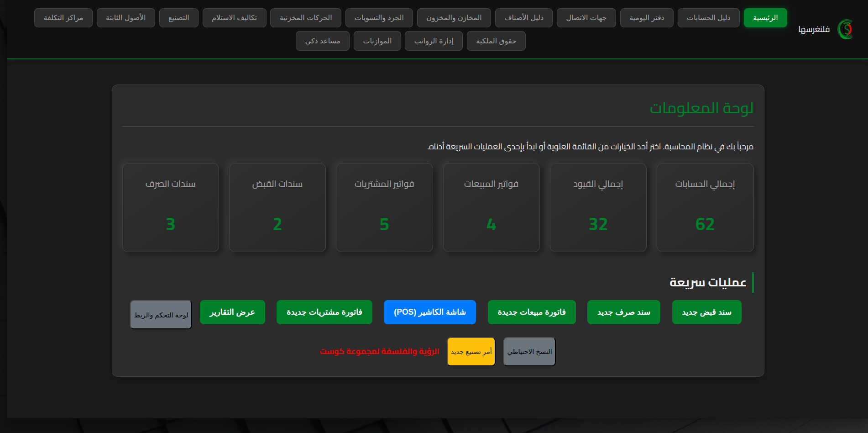
Task: Create new سند صرف جديد
Action: pos(623,312)
